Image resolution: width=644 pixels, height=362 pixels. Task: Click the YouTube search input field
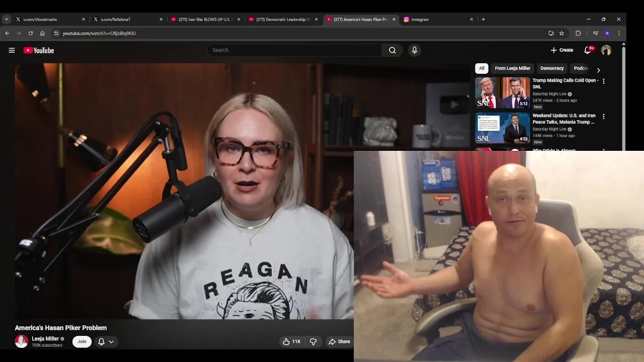pyautogui.click(x=294, y=50)
